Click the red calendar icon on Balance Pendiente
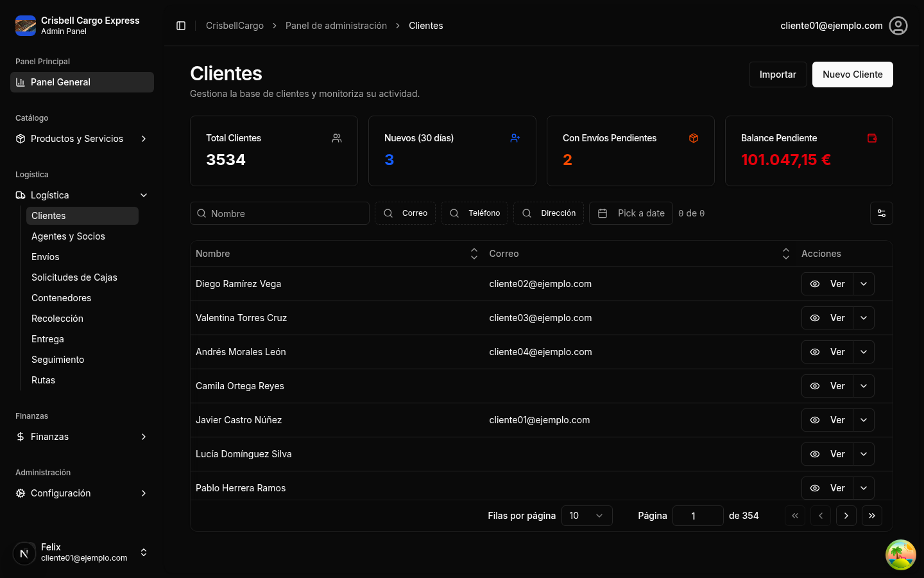Screen dimensions: 924x578 [x=871, y=137]
